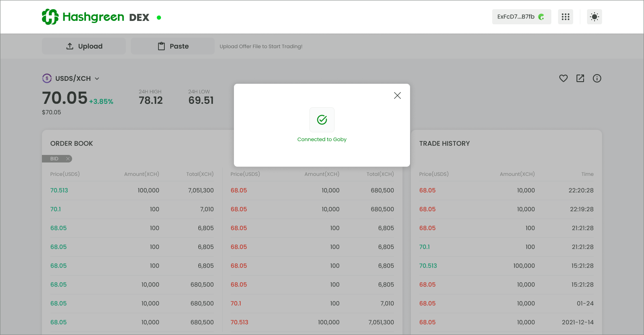Image resolution: width=644 pixels, height=335 pixels.
Task: Click the Paste offer button
Action: (173, 46)
